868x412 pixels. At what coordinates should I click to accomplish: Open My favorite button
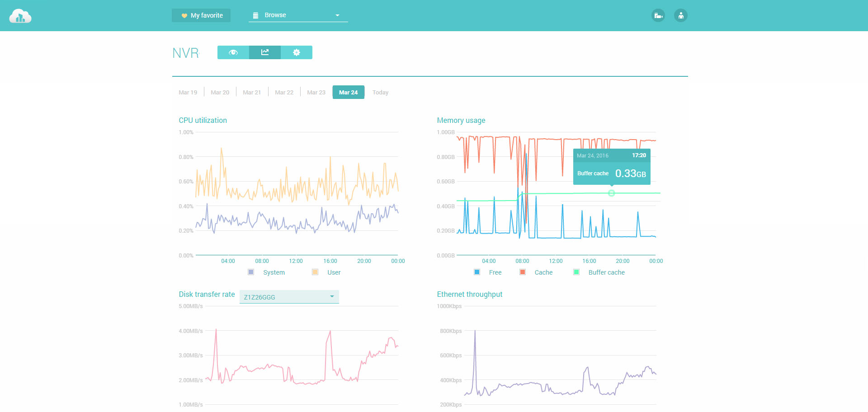[x=201, y=15]
